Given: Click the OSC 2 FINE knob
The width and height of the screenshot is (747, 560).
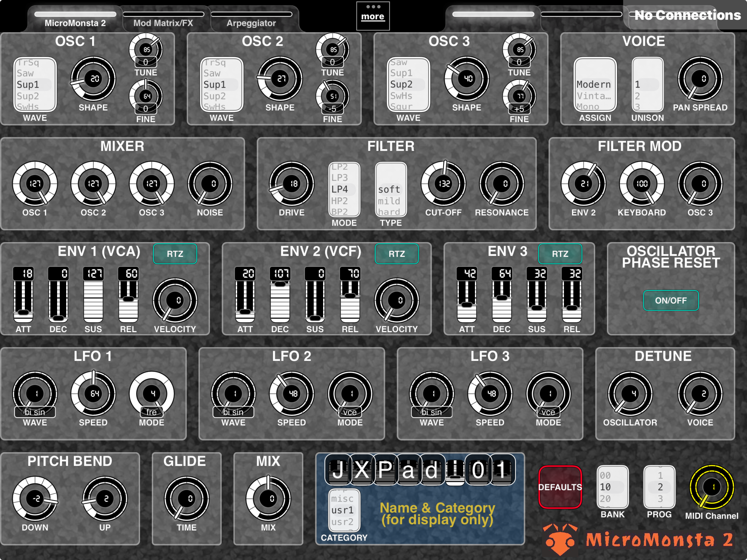Looking at the screenshot, I should (333, 96).
